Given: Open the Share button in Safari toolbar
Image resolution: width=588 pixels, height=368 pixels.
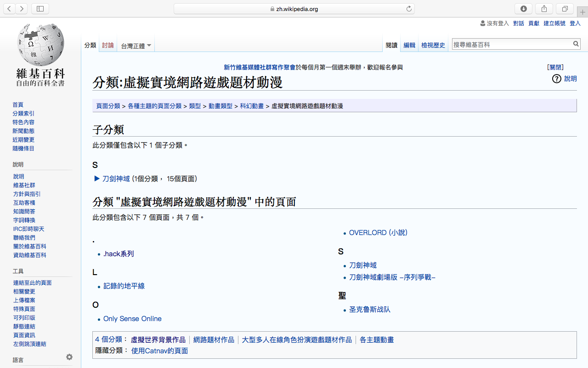Looking at the screenshot, I should point(544,9).
